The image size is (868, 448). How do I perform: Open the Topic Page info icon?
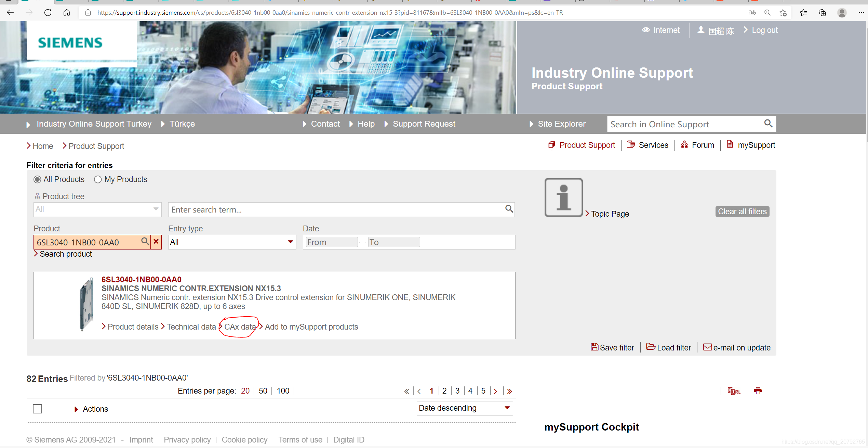coord(563,197)
